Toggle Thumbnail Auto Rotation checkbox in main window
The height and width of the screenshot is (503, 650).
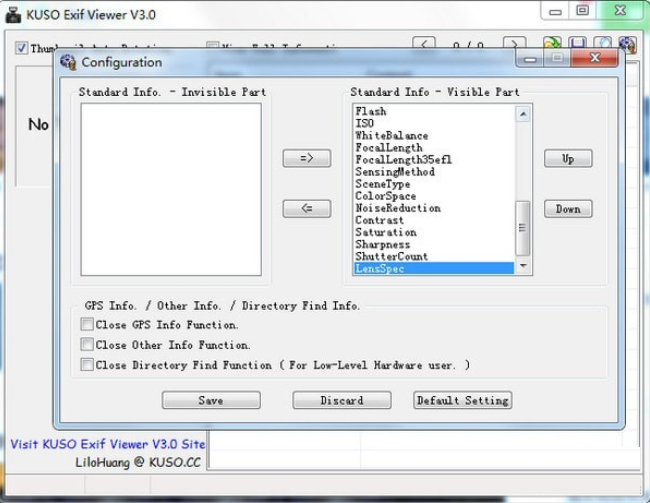pos(22,48)
